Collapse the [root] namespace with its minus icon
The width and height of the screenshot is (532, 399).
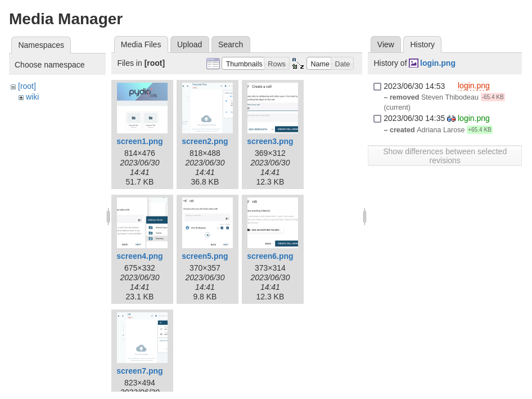click(13, 87)
